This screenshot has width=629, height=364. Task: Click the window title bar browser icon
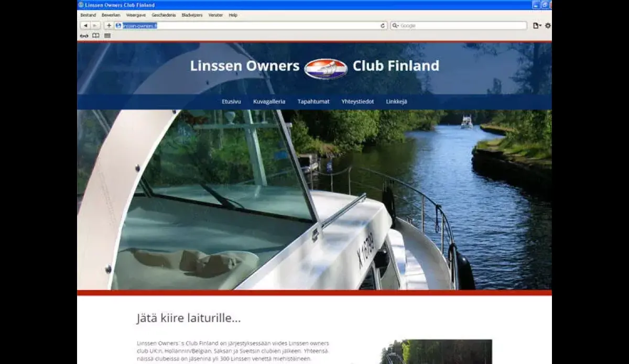point(81,5)
